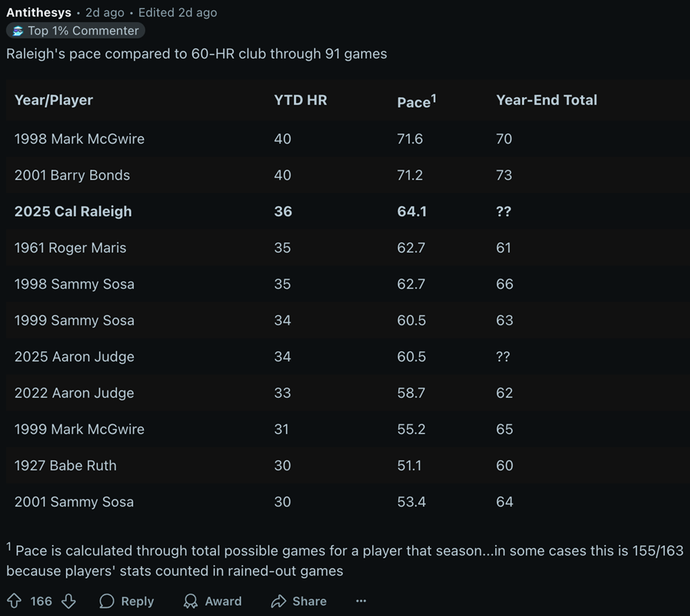Viewport: 690px width, 616px height.
Task: Click the Year-End Total column header
Action: pos(546,100)
